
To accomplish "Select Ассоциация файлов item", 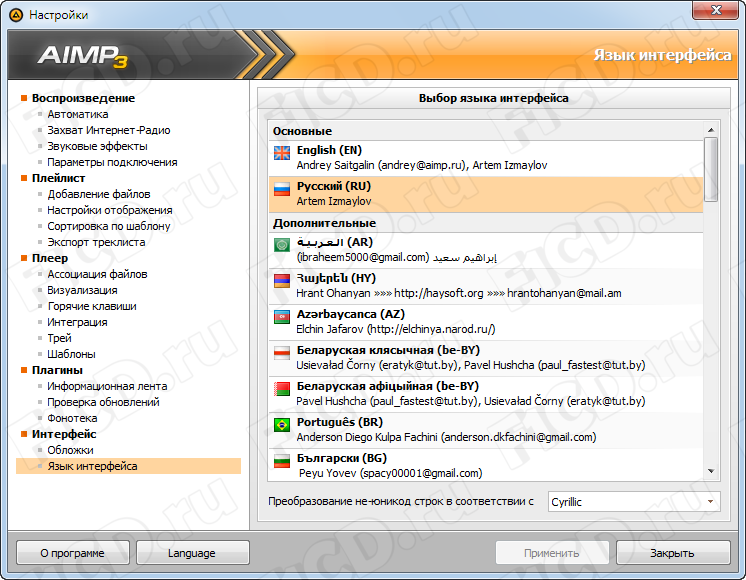I will (97, 274).
